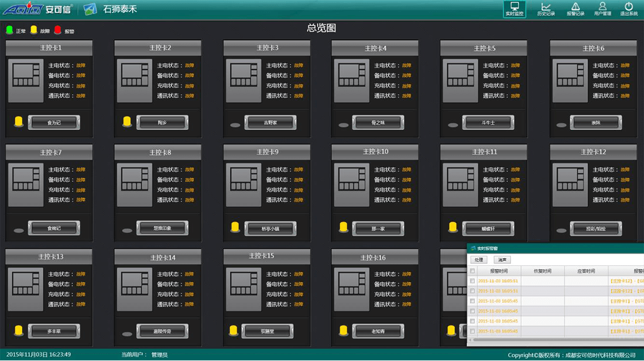Click the 安可信 logo in the header

(x=38, y=9)
